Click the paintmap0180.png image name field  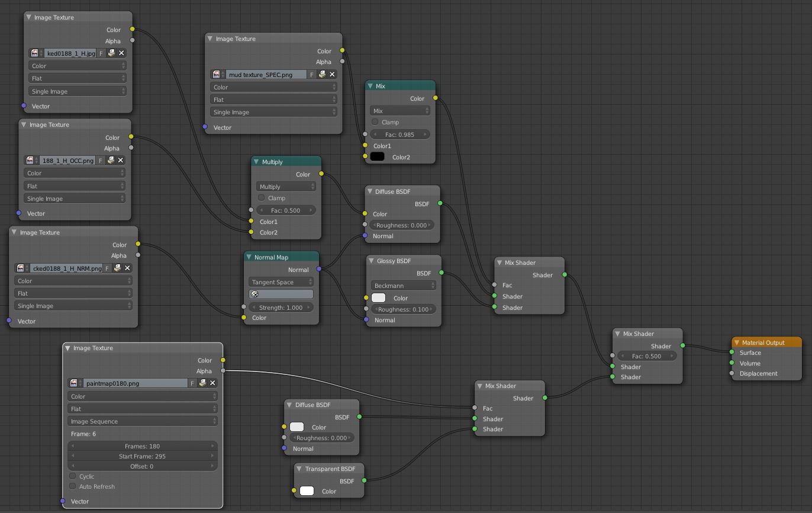(x=135, y=383)
